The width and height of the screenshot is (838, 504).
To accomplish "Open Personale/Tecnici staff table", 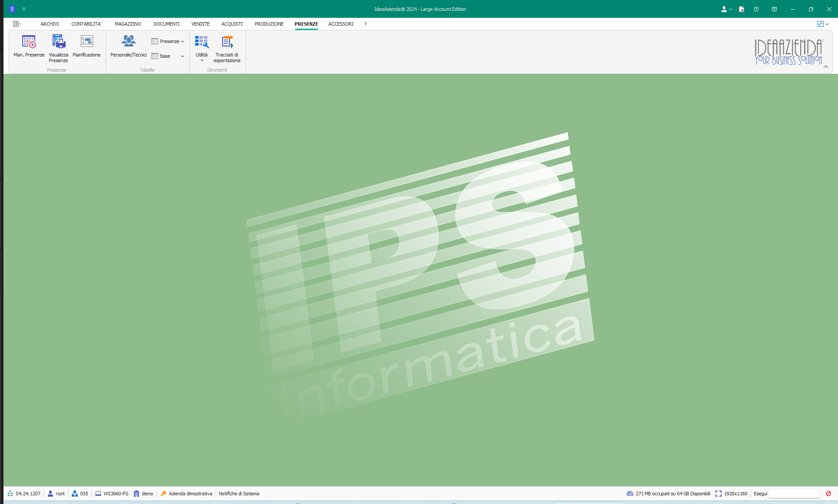I will tap(128, 46).
